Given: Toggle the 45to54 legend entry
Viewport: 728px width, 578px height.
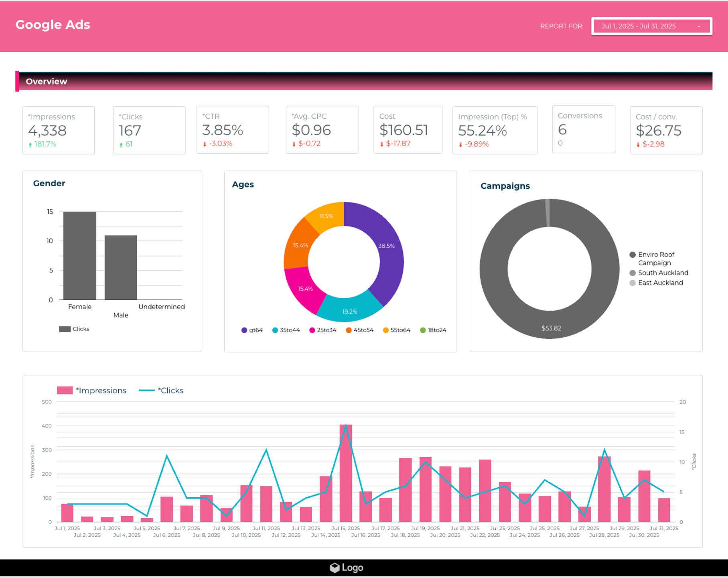Looking at the screenshot, I should click(x=360, y=330).
